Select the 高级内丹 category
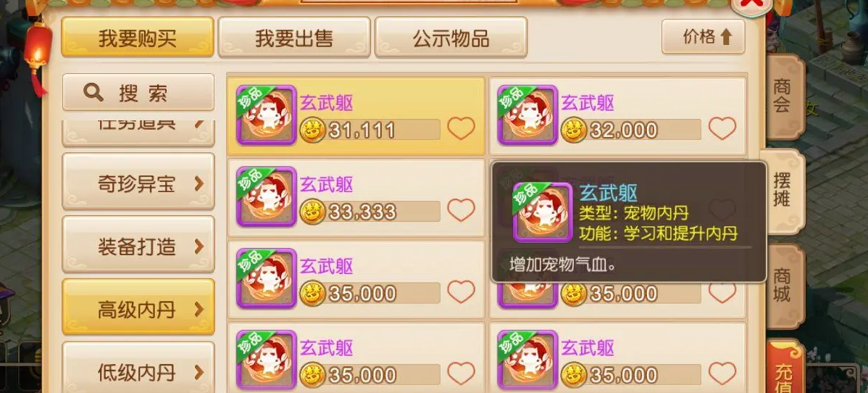Screen dimensions: 868x393 coord(138,310)
